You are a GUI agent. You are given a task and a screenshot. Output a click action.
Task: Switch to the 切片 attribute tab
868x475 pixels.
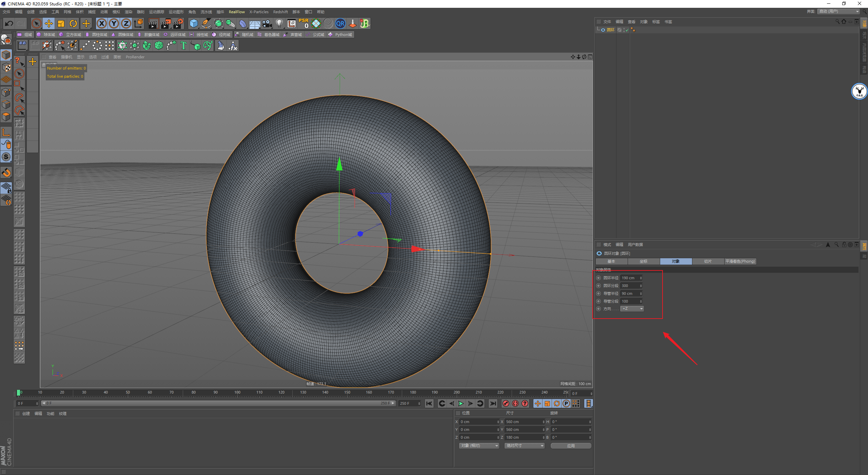pos(708,261)
